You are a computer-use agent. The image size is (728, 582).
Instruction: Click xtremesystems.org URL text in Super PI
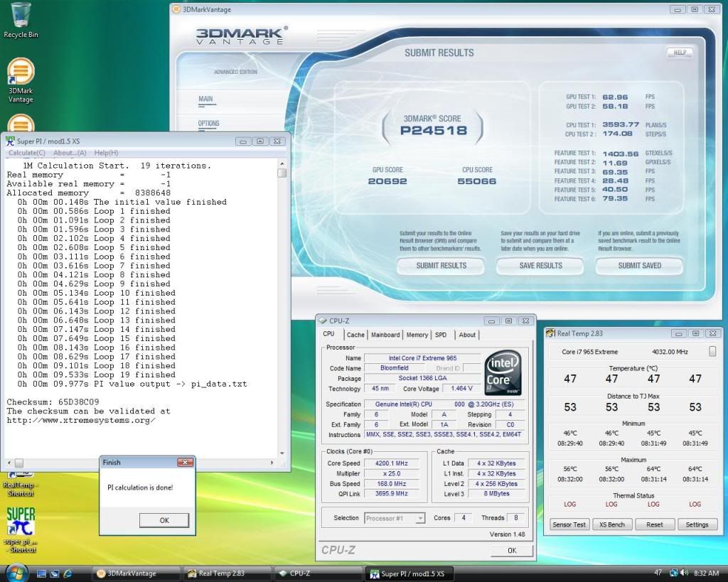pos(81,421)
